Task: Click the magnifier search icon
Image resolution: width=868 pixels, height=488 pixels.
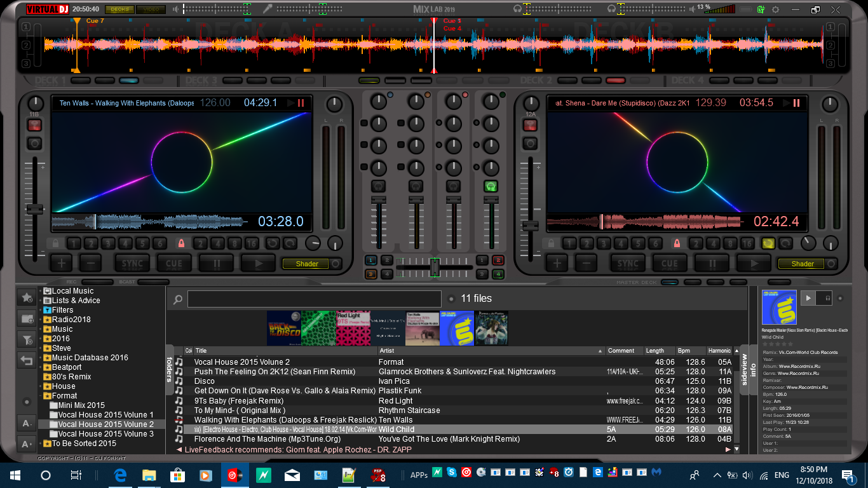Action: pyautogui.click(x=178, y=300)
